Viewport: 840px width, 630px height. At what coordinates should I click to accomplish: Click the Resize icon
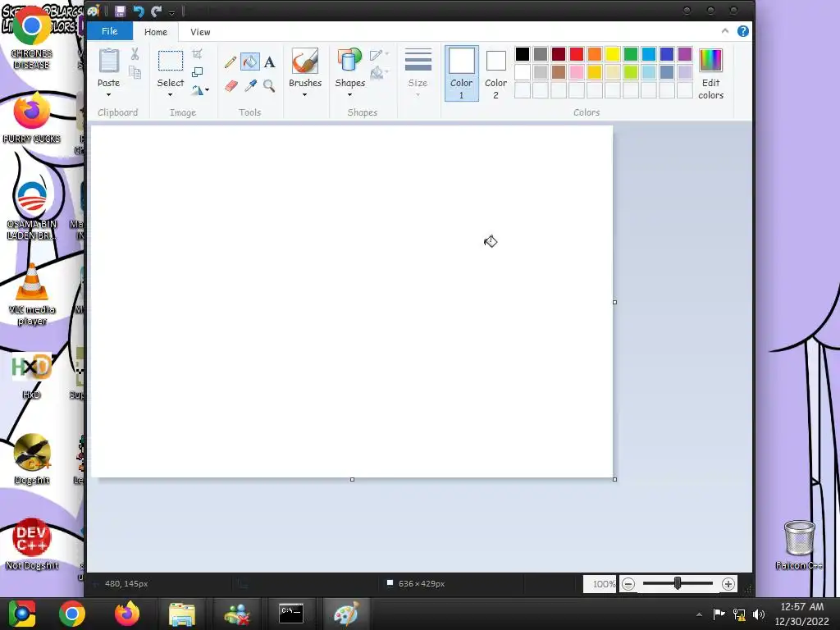pyautogui.click(x=197, y=72)
